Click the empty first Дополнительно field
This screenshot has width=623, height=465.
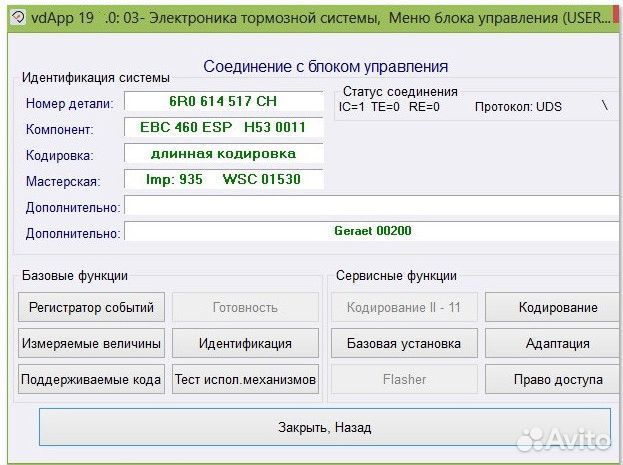pos(373,205)
